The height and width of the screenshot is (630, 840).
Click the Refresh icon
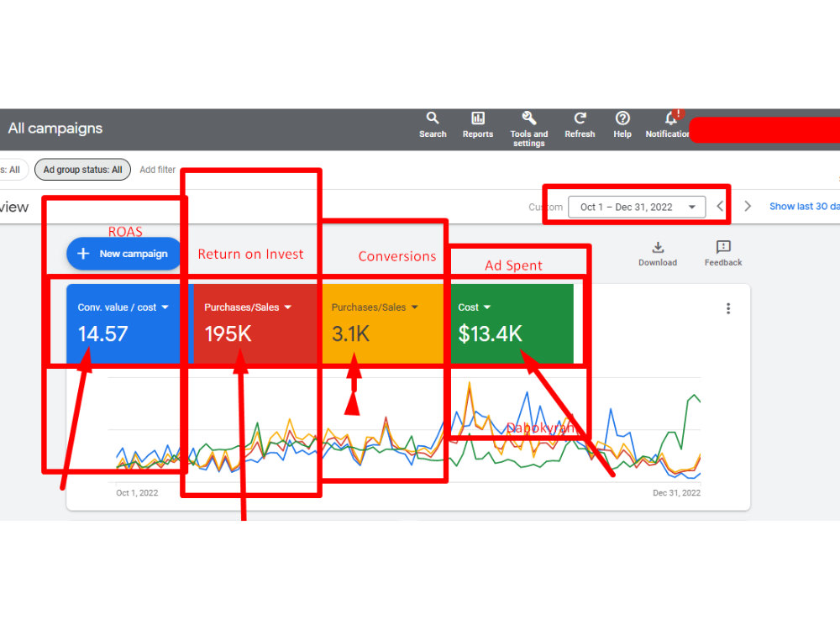coord(580,125)
